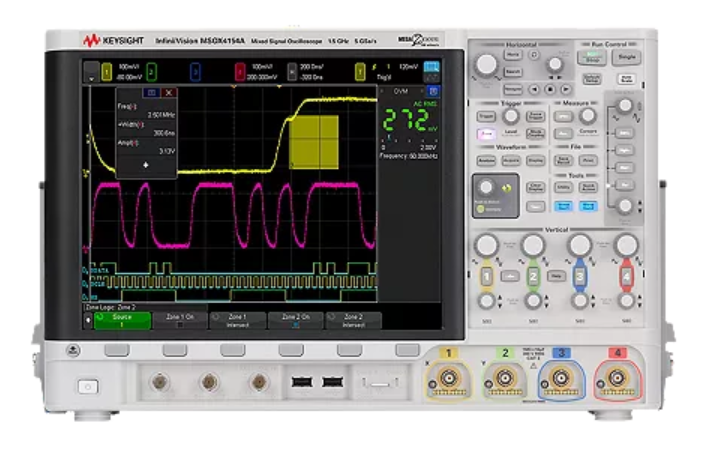This screenshot has width=701, height=450.
Task: Open the blue sidebar icon at screen top-right
Action: [431, 67]
